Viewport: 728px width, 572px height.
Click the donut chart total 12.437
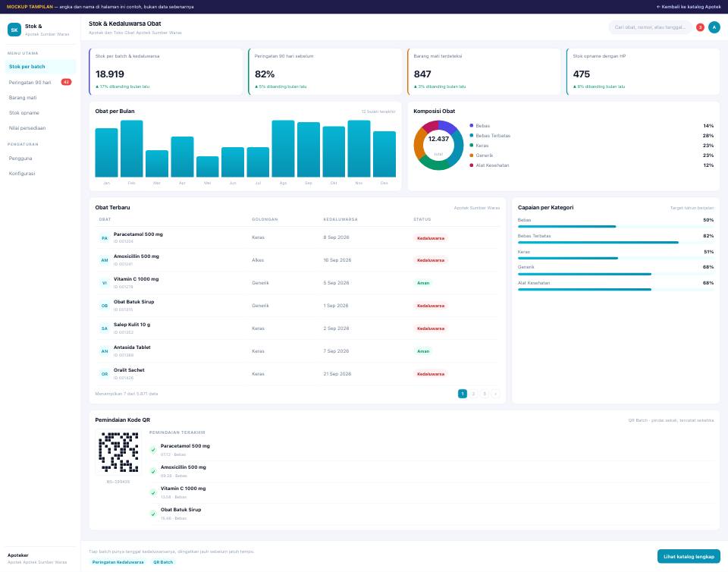coord(438,139)
